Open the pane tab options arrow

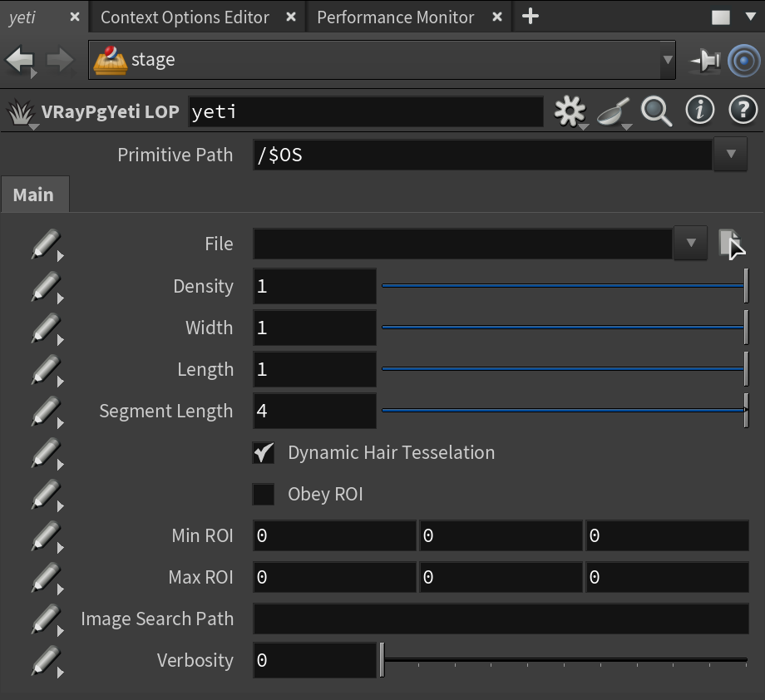(x=751, y=17)
